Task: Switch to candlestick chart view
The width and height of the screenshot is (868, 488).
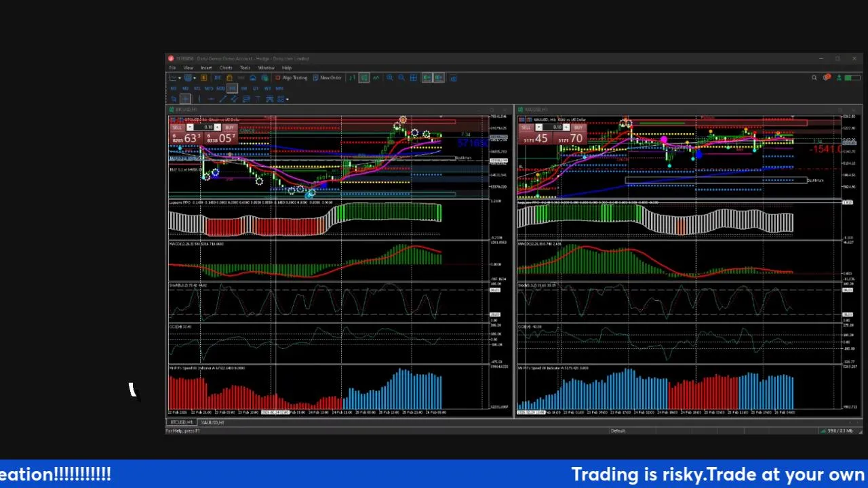Action: (364, 77)
